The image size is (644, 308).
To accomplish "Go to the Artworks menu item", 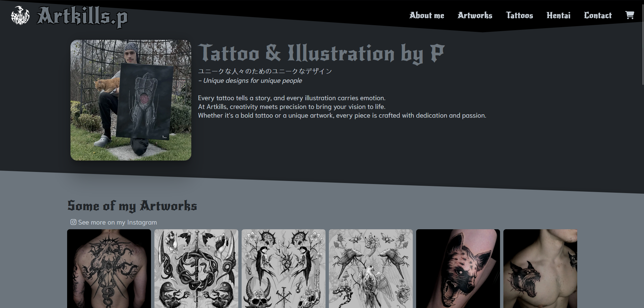I will [x=475, y=15].
